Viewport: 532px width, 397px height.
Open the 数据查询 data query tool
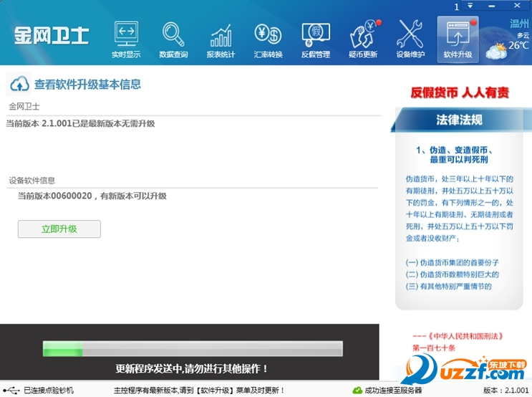pyautogui.click(x=173, y=39)
